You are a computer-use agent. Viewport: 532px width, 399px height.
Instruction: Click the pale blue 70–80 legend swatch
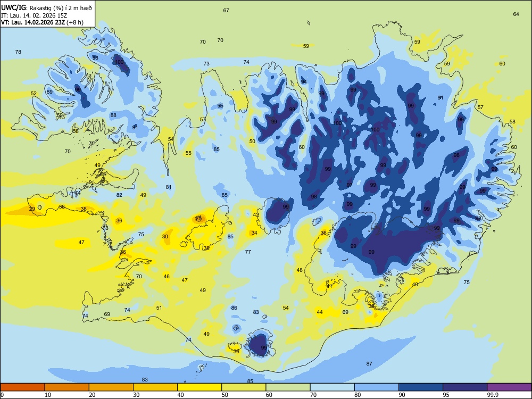pyautogui.click(x=332, y=387)
